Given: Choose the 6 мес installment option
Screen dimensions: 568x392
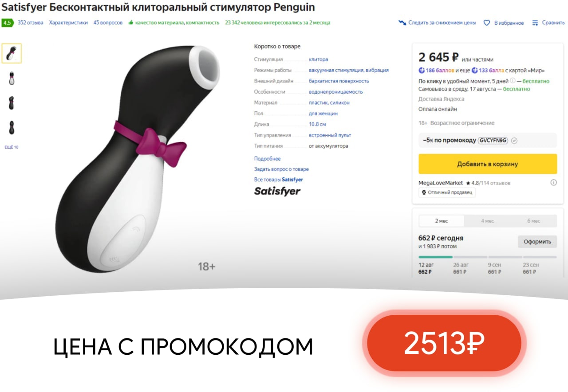Looking at the screenshot, I should point(533,221).
